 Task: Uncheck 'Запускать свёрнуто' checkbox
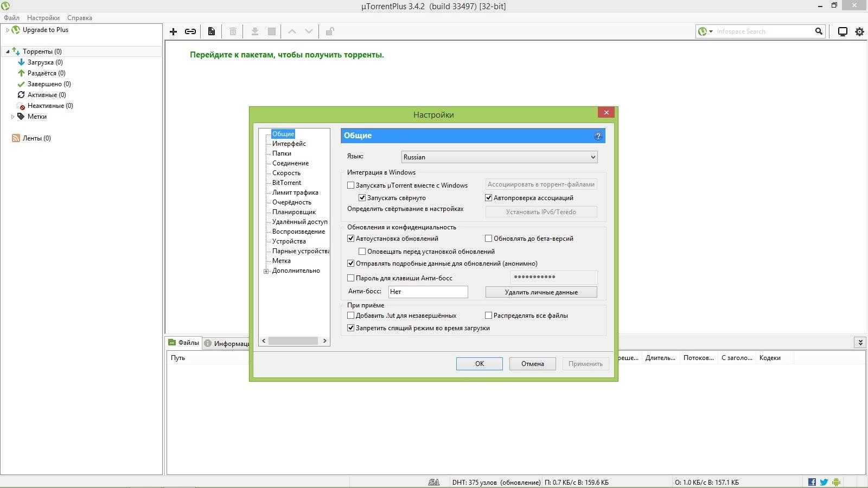[x=362, y=198]
